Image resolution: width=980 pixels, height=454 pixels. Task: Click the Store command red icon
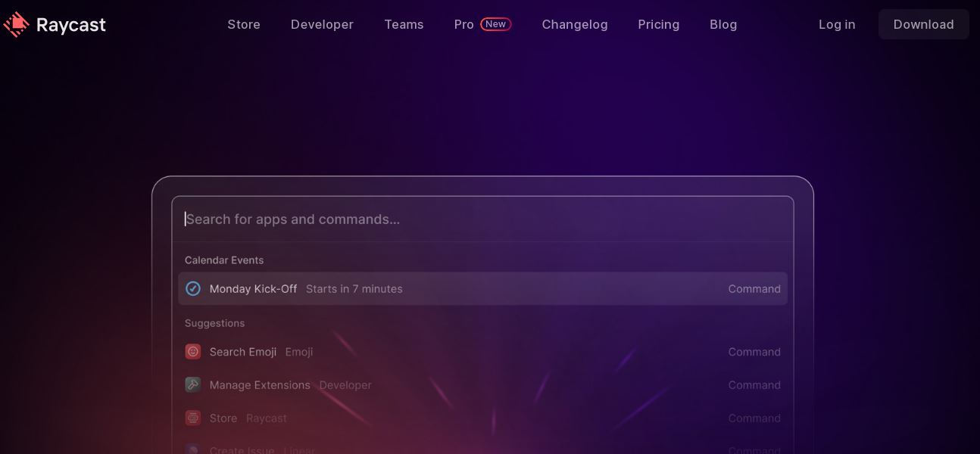pos(193,418)
